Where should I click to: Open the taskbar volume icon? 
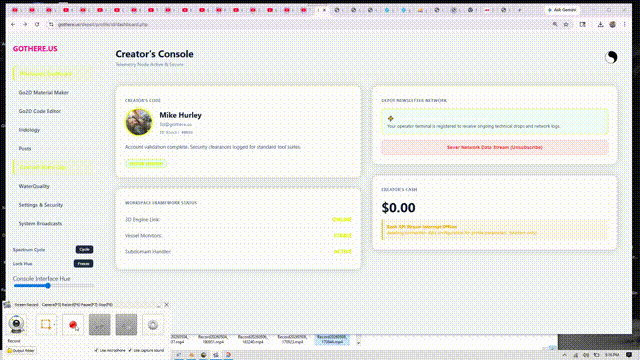[x=586, y=355]
